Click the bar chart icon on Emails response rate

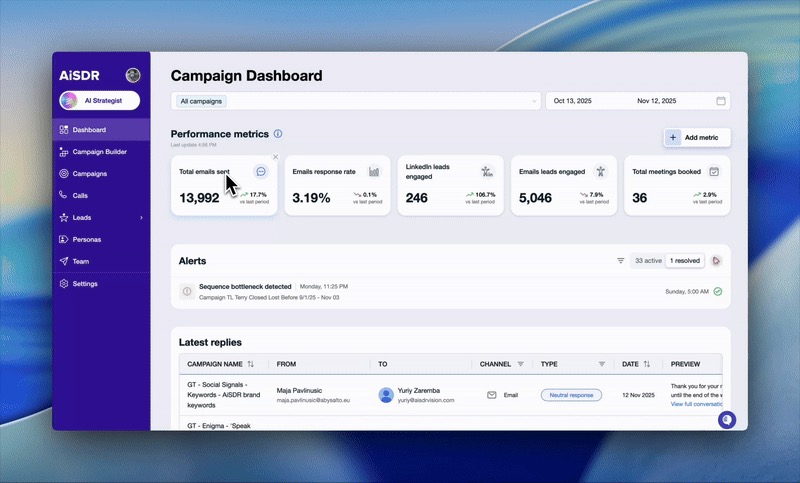374,171
